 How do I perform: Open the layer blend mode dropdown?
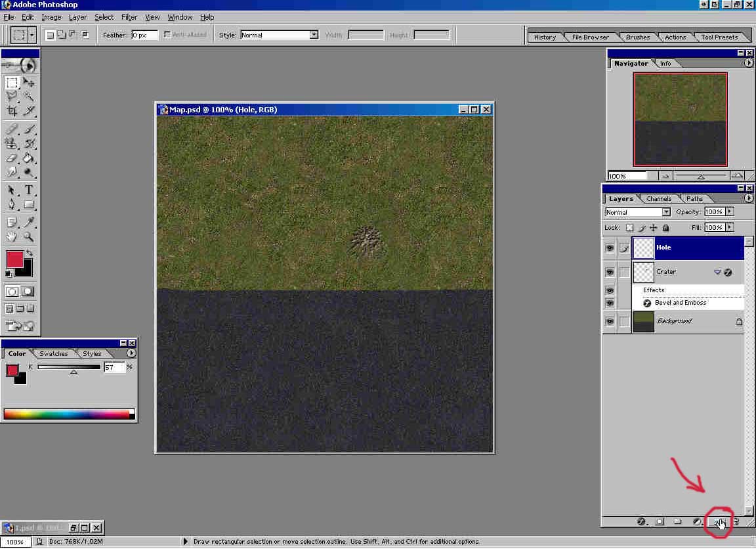tap(666, 212)
